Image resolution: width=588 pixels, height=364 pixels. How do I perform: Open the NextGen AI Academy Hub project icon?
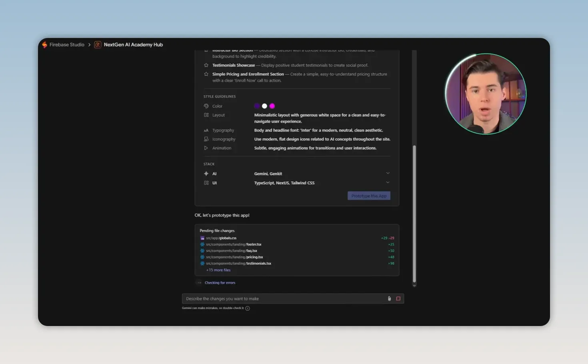(98, 45)
